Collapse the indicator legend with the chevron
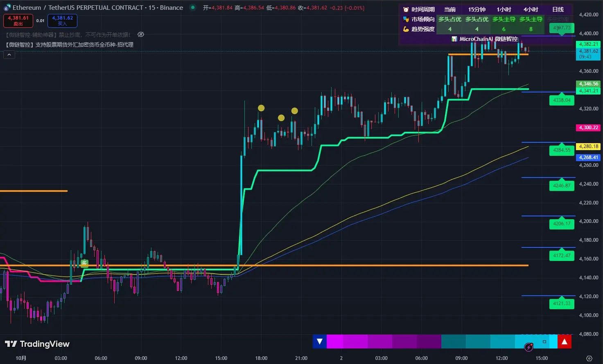Viewport: 603px width, 364px height. (x=9, y=54)
